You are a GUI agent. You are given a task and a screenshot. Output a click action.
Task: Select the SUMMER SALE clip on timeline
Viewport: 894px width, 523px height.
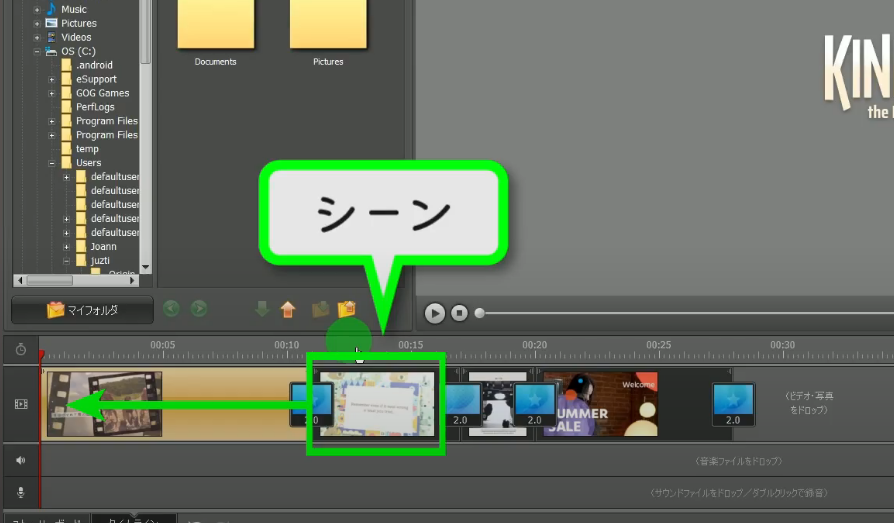[x=600, y=404]
